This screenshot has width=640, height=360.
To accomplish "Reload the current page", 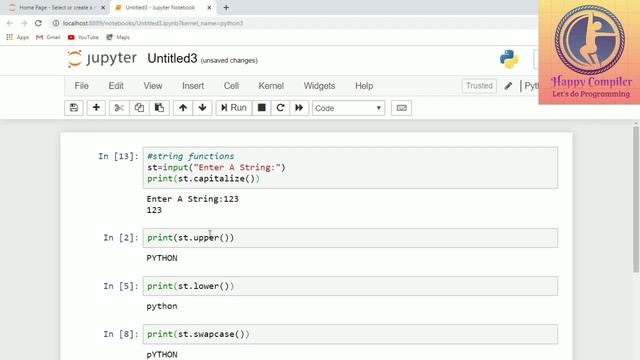I will tap(38, 23).
